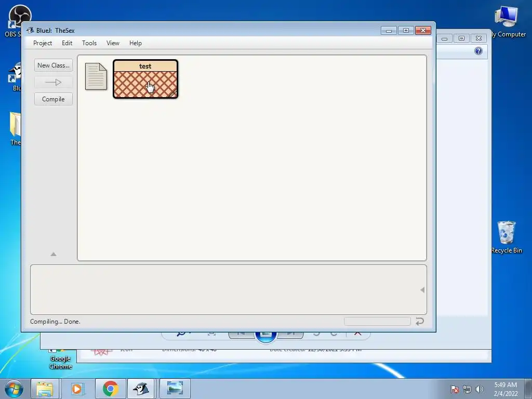Switch to BlueJ taskbar button
Image resolution: width=532 pixels, height=399 pixels.
(x=141, y=389)
